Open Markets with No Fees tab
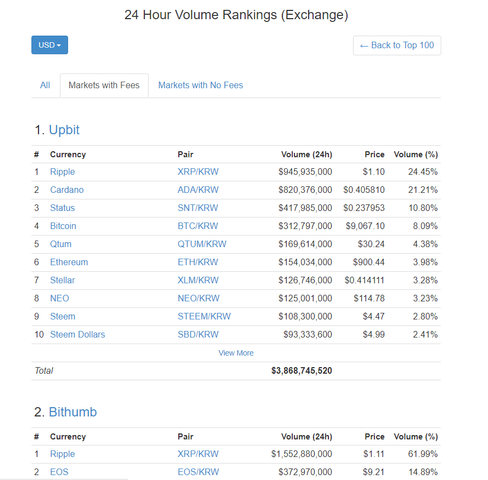 pos(201,85)
